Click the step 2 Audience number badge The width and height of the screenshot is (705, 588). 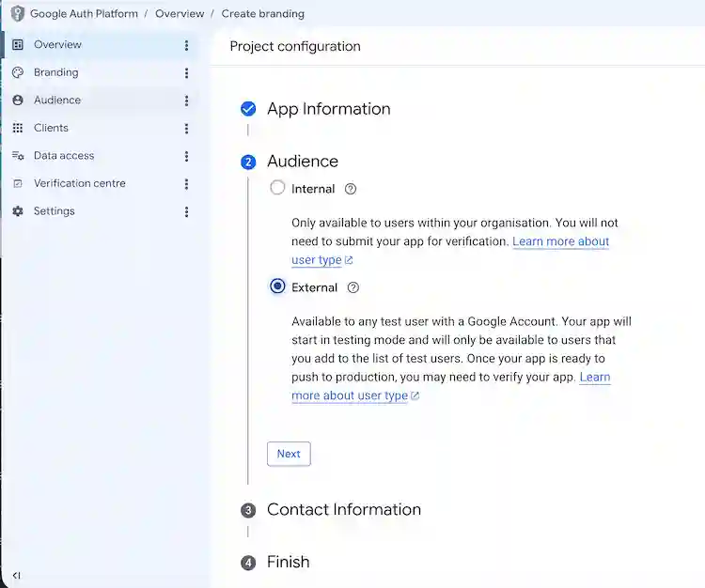pyautogui.click(x=248, y=162)
